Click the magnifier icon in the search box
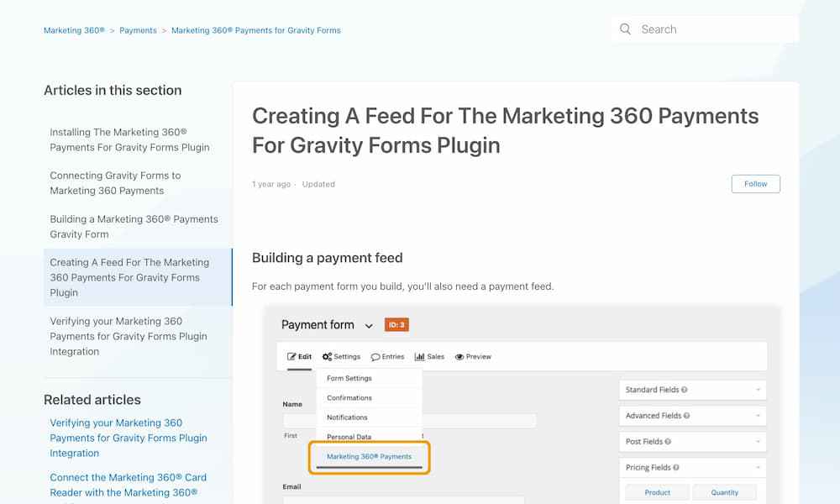Image resolution: width=840 pixels, height=504 pixels. click(x=625, y=29)
